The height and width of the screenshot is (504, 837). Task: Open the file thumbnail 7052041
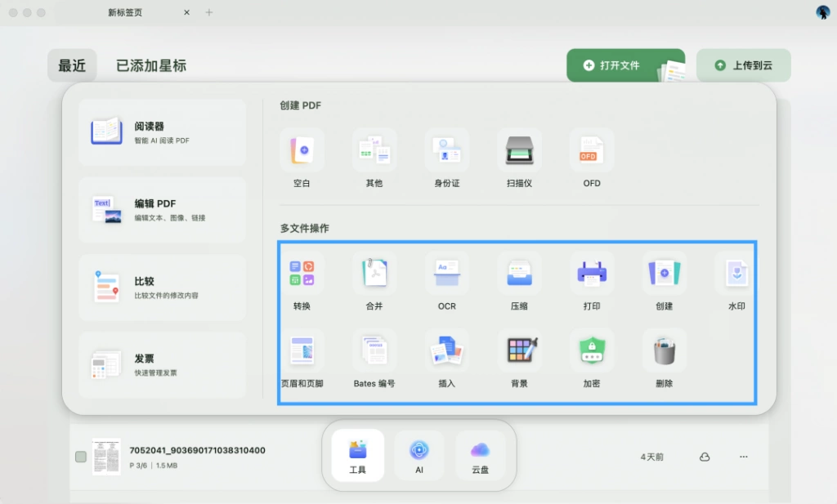pyautogui.click(x=106, y=457)
